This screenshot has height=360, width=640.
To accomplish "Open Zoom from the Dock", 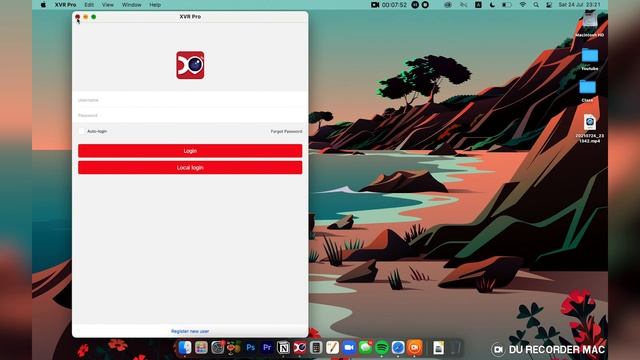I will point(349,347).
